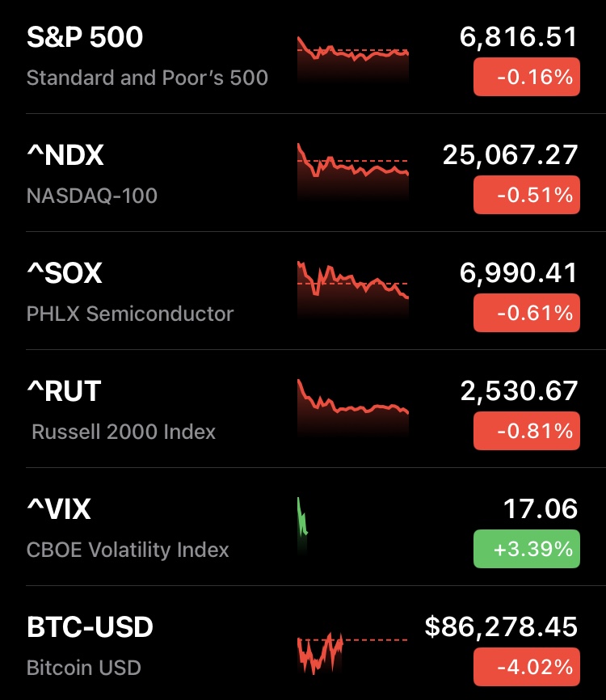Select the ^SOX ticker symbol

(x=65, y=273)
